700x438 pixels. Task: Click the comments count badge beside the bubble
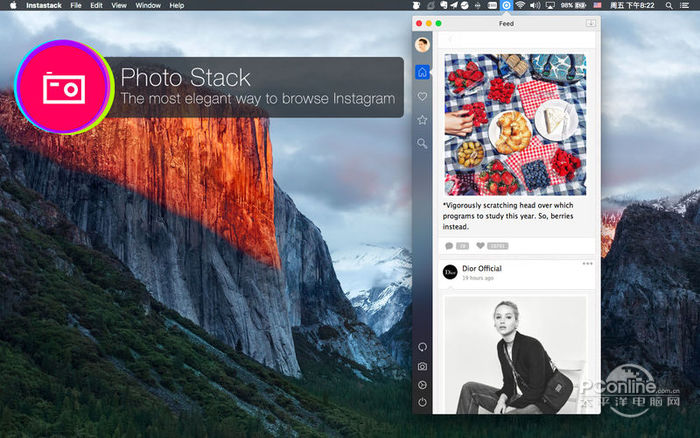coord(462,246)
